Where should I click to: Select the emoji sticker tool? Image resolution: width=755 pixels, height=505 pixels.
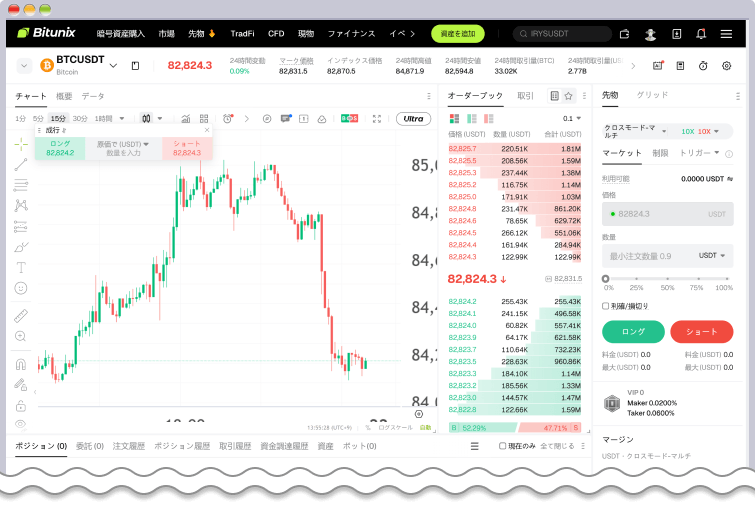[21, 288]
